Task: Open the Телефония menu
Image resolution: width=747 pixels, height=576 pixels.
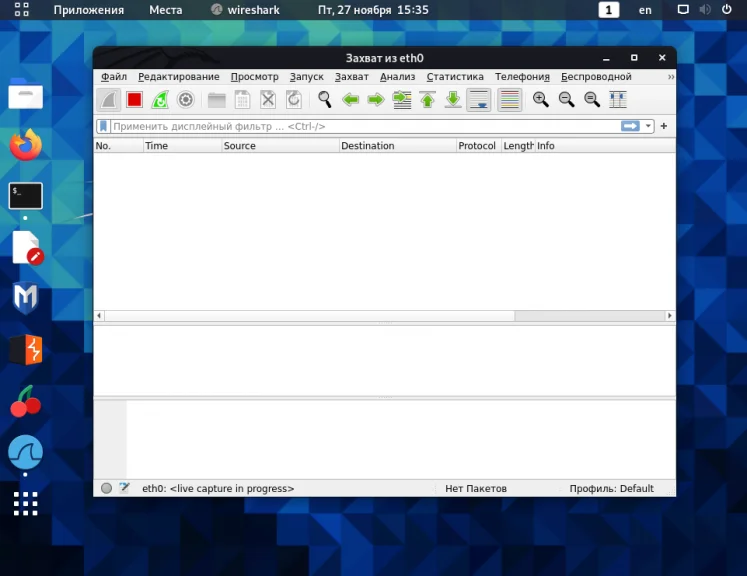Action: click(522, 77)
